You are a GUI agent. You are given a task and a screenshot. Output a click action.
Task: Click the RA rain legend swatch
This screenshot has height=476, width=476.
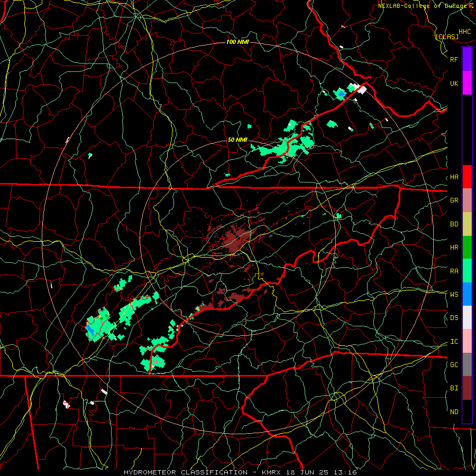[x=467, y=271]
